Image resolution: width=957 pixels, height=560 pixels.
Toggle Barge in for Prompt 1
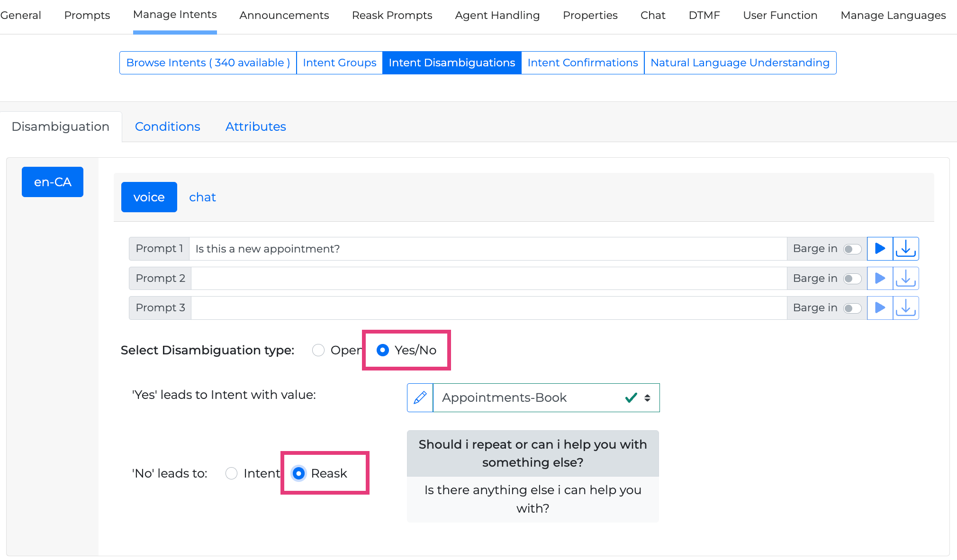coord(852,249)
